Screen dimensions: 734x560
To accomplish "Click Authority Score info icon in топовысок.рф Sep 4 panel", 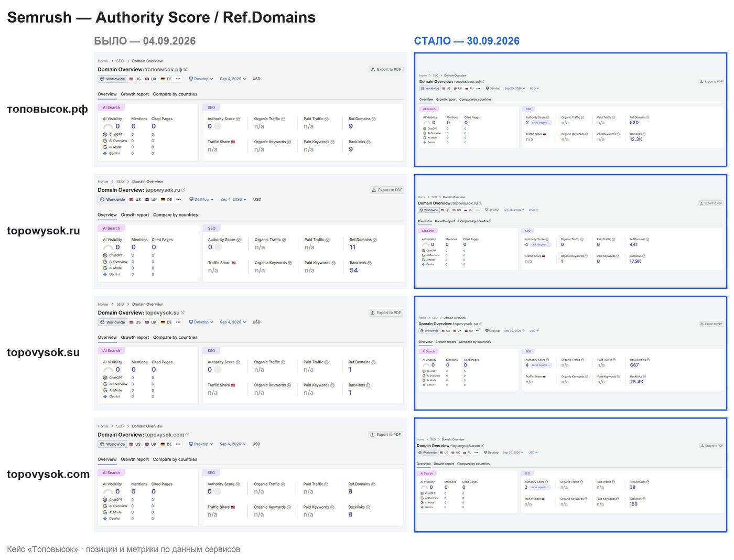I will (x=238, y=119).
